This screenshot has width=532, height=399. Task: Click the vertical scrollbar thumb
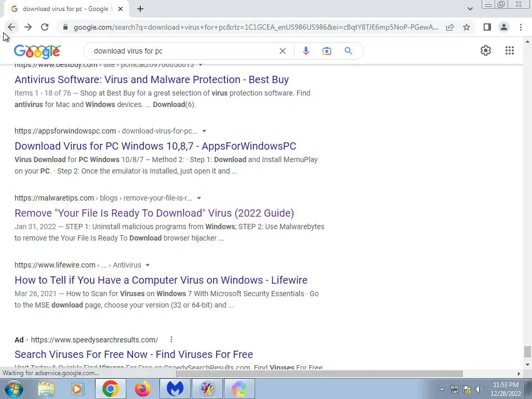527,352
